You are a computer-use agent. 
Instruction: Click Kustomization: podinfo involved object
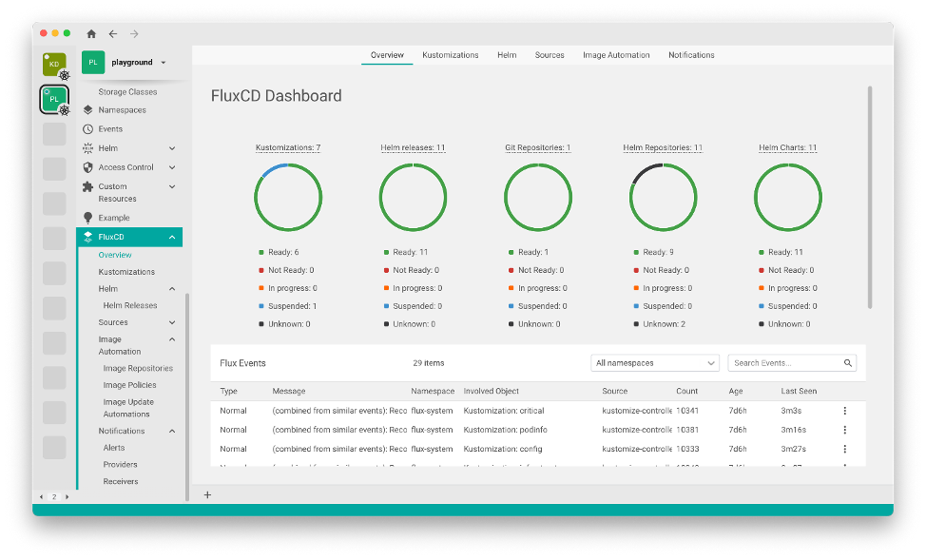[505, 430]
